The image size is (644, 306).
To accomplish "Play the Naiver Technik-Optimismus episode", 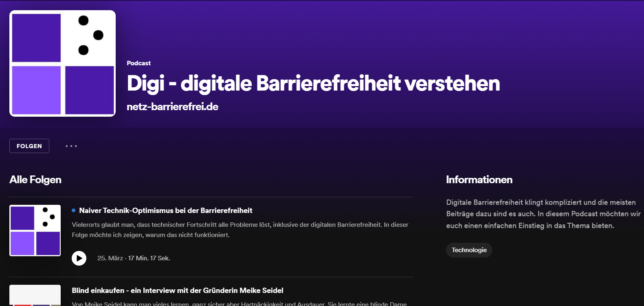I will pyautogui.click(x=79, y=258).
